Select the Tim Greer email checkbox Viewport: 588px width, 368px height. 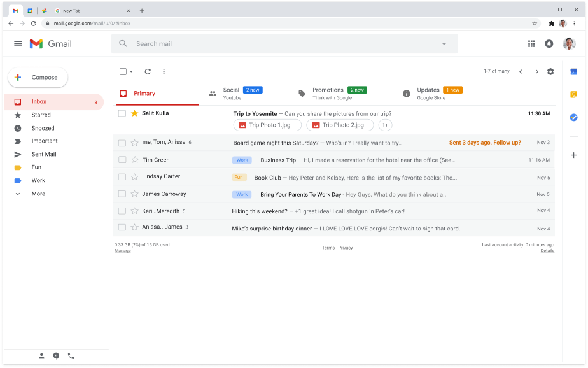(x=122, y=160)
